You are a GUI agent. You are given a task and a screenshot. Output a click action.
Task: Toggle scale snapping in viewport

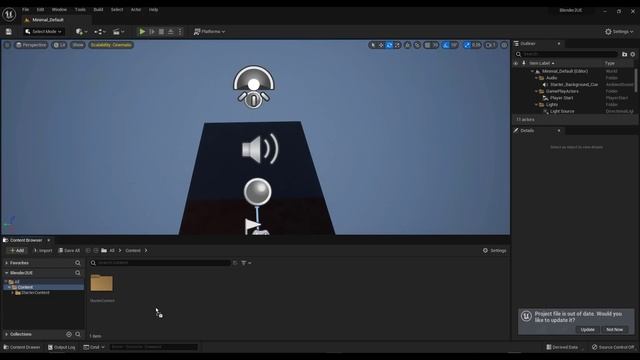click(467, 45)
